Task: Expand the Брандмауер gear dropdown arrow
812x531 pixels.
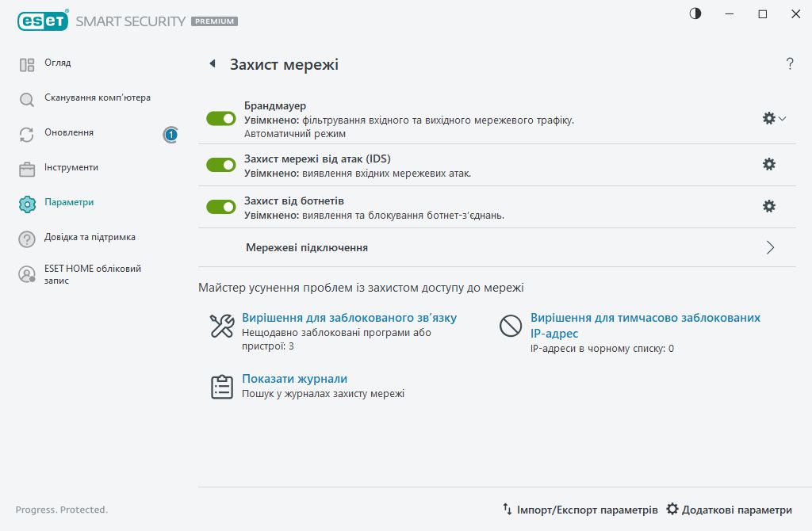Action: [783, 118]
